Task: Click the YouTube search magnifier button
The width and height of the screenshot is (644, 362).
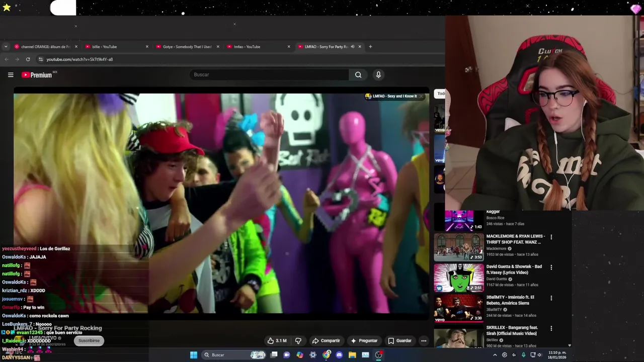Action: (358, 75)
